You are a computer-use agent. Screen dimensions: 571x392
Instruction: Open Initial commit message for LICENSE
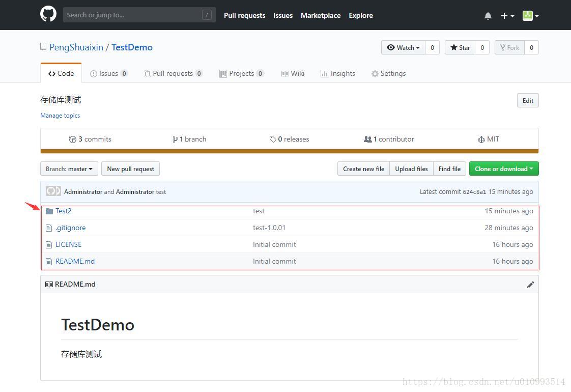click(x=274, y=244)
